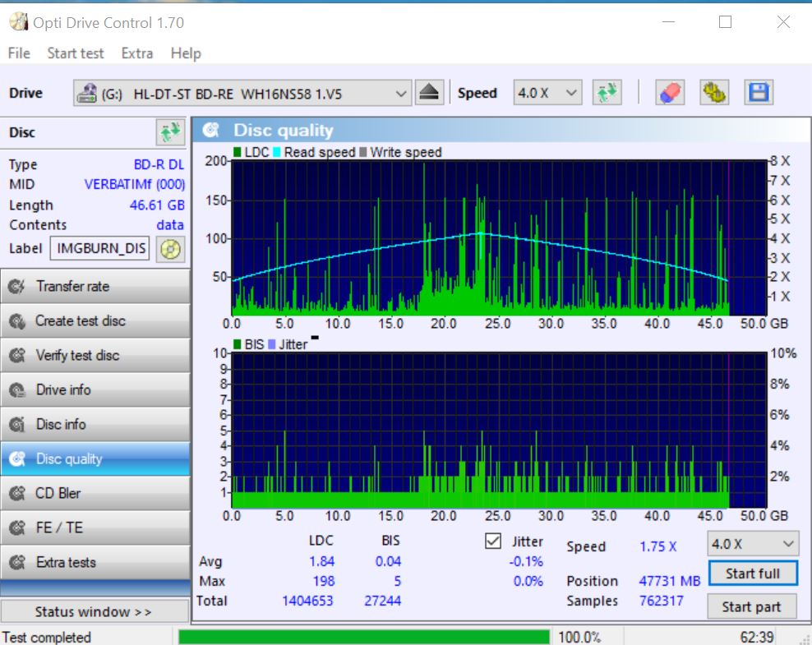Click the green test progress bar
Viewport: 812px width, 645px height.
coord(363,637)
